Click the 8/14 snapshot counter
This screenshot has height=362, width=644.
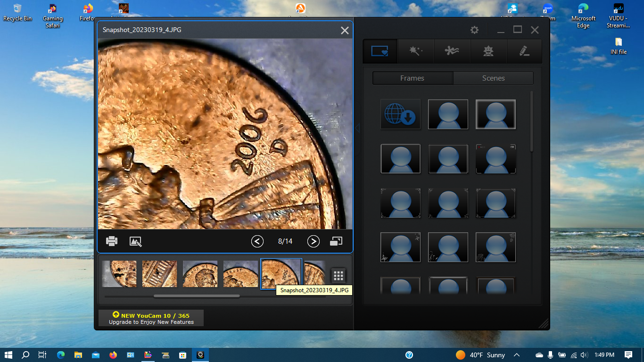point(285,241)
